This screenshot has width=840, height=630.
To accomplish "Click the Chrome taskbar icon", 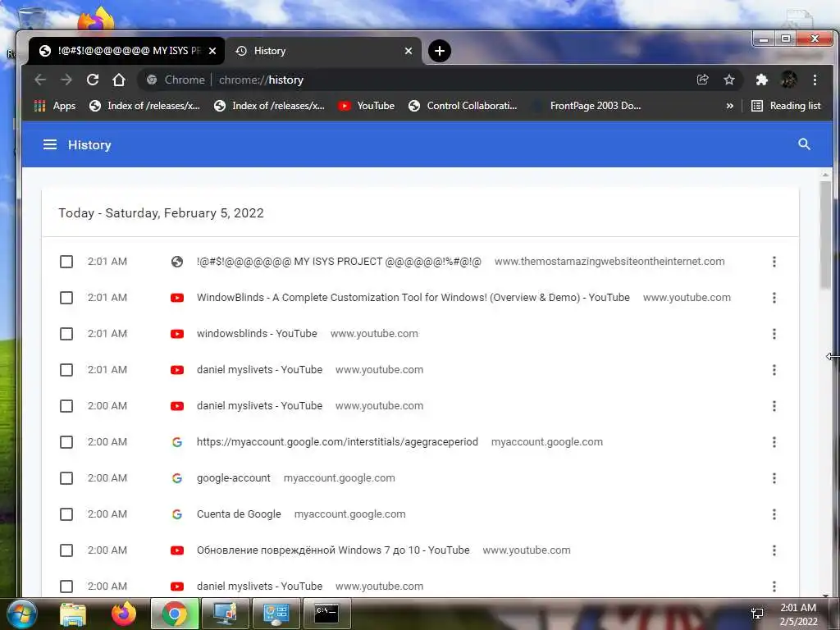I will tap(175, 614).
